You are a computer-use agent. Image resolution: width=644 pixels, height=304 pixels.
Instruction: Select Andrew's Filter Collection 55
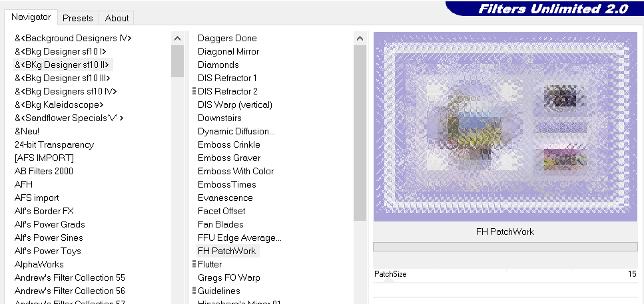[69, 277]
